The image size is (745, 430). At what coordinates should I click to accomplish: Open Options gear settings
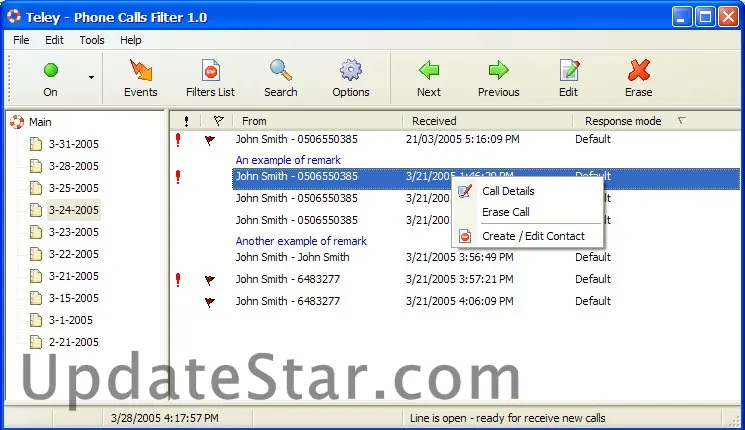coord(351,79)
